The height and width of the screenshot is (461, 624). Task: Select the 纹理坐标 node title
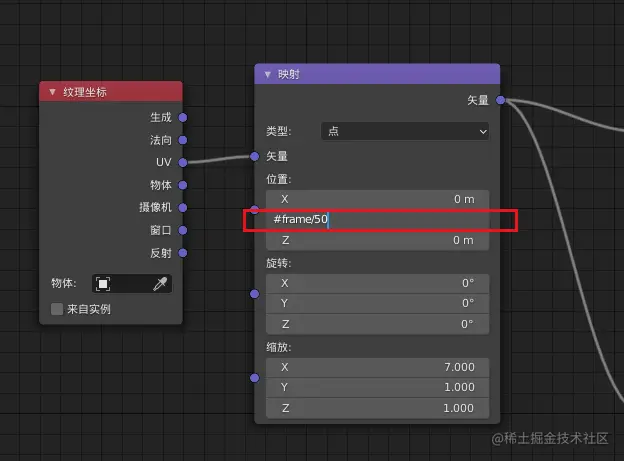(x=85, y=92)
